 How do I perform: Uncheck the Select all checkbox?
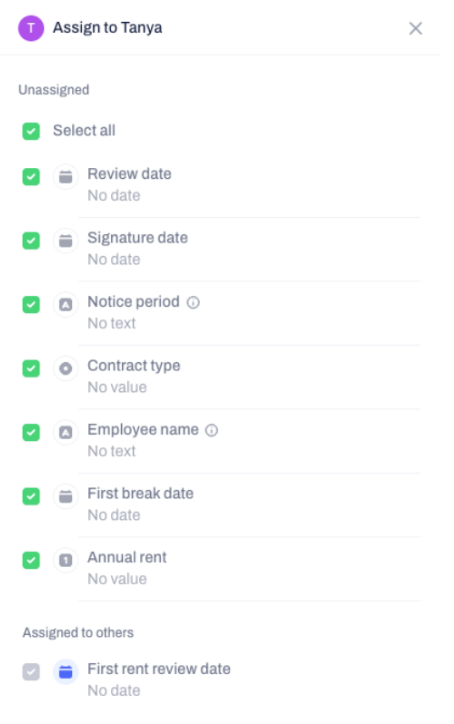point(31,131)
